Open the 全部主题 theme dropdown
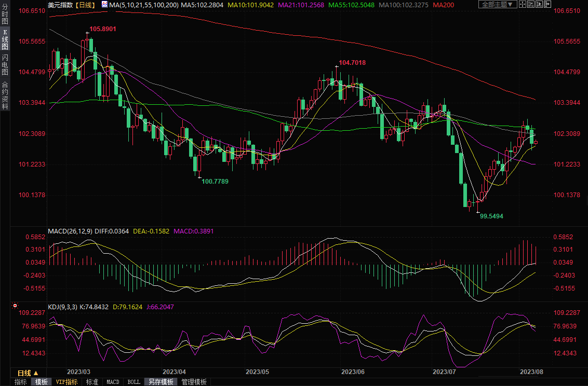This screenshot has width=588, height=386. [497, 4]
